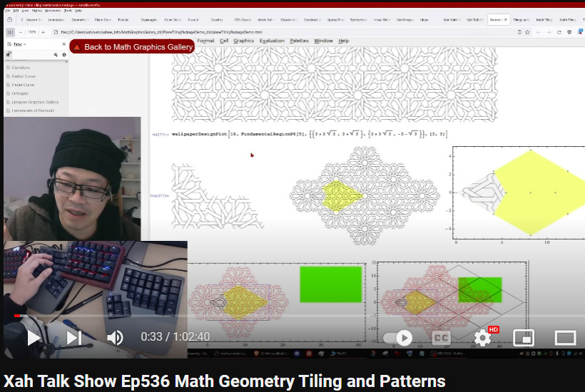Enable theater mode

click(565, 338)
